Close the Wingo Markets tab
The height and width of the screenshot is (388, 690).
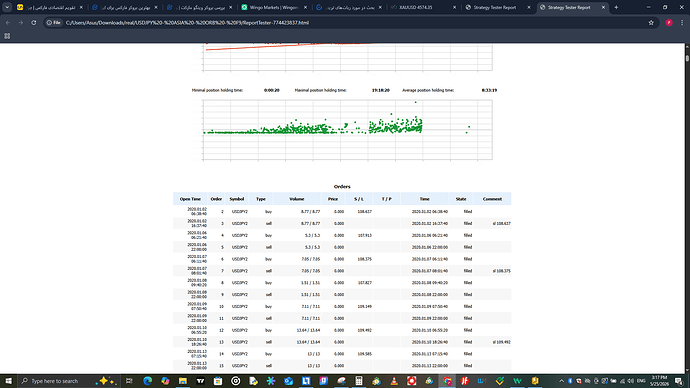pyautogui.click(x=306, y=7)
